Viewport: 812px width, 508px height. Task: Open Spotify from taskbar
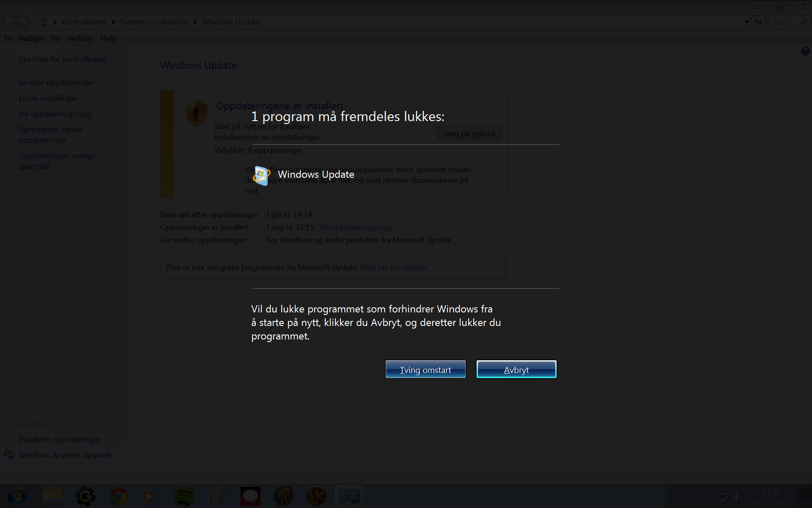[184, 497]
